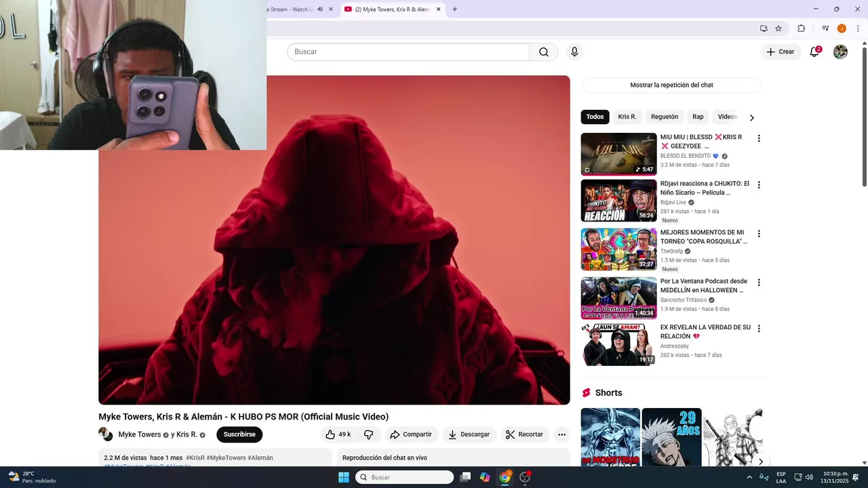Open the MIU MIU video thumbnail
Screen dimensions: 868x488
click(618, 154)
